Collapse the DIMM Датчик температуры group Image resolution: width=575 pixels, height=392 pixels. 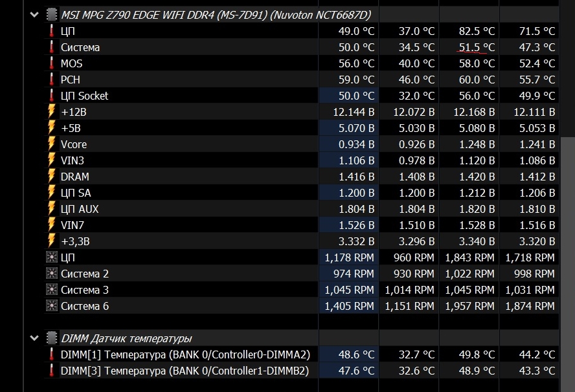tap(34, 338)
